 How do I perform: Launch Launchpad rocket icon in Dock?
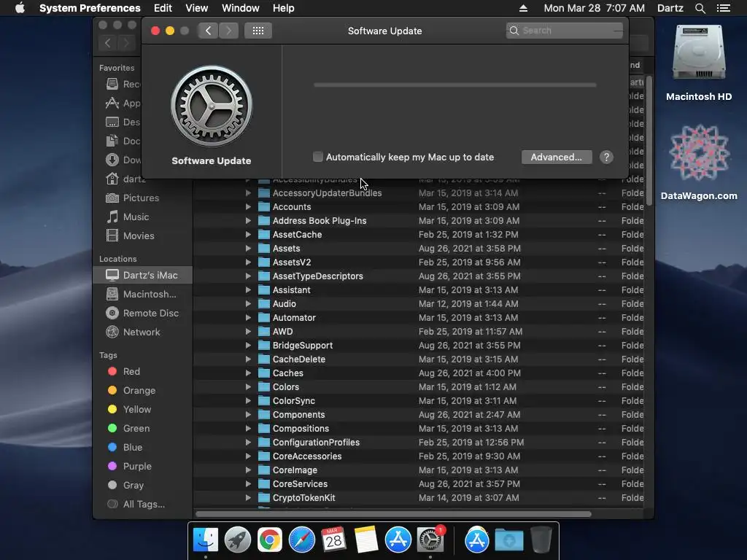[238, 540]
